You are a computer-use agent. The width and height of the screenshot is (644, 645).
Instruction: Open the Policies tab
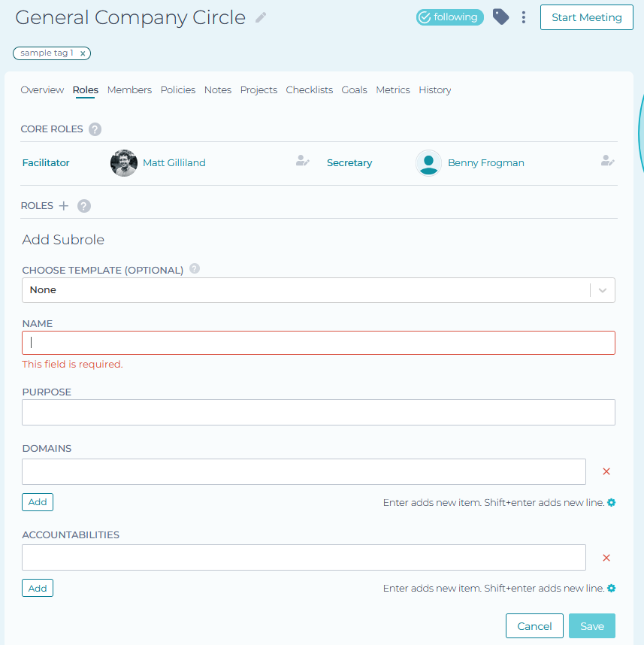point(178,89)
